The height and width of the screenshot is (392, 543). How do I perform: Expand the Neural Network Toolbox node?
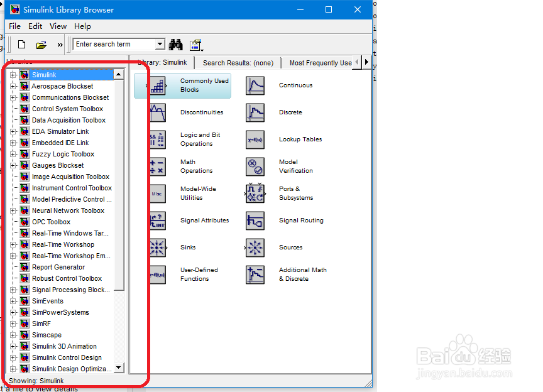[x=13, y=210]
